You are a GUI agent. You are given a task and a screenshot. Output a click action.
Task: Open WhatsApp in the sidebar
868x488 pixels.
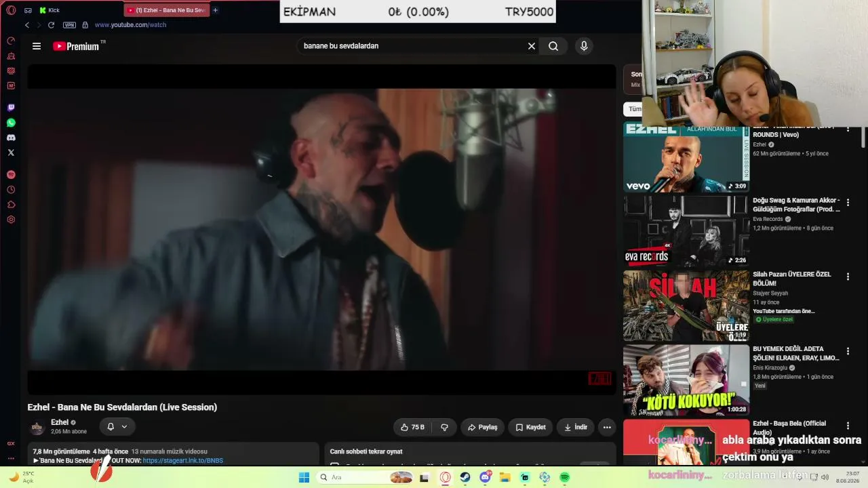pos(11,123)
